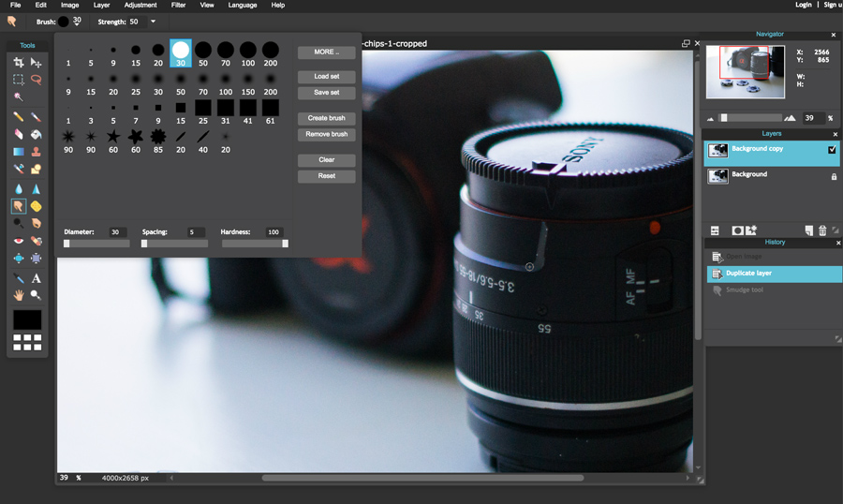Click the MORE brushes button

click(x=326, y=52)
